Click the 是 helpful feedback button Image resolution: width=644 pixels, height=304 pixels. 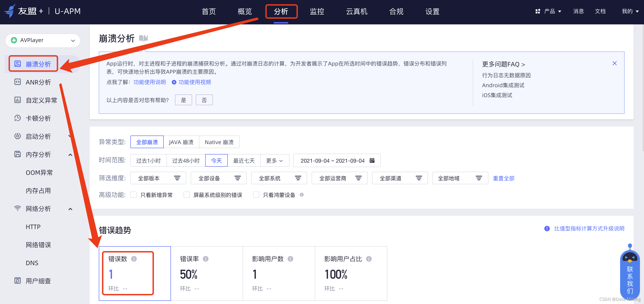tap(183, 100)
